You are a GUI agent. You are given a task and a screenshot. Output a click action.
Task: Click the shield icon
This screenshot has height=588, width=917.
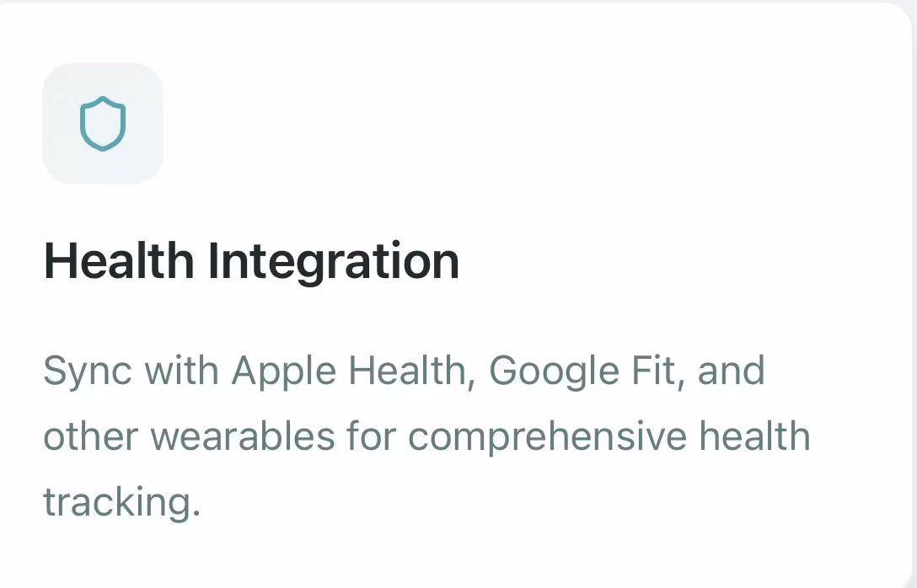tap(102, 124)
